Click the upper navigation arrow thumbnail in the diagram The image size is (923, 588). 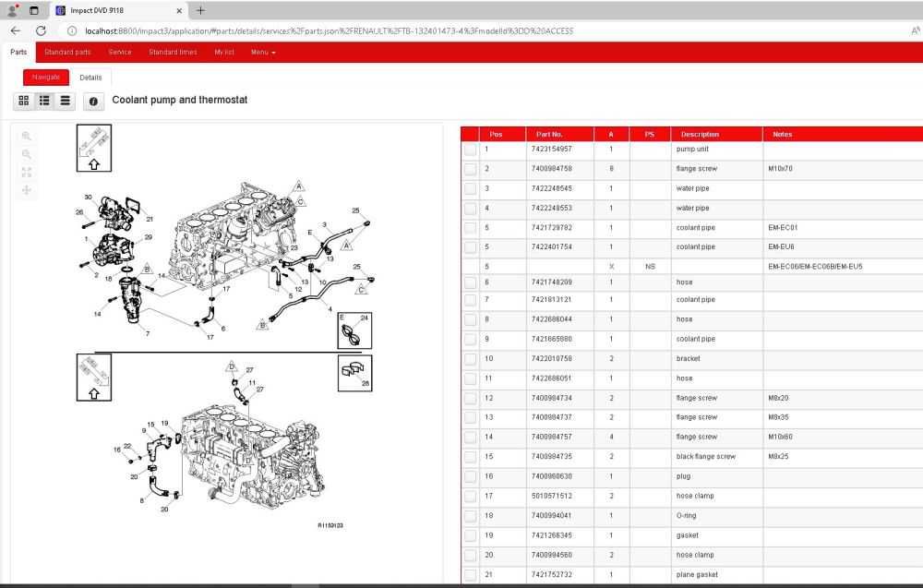pyautogui.click(x=94, y=148)
